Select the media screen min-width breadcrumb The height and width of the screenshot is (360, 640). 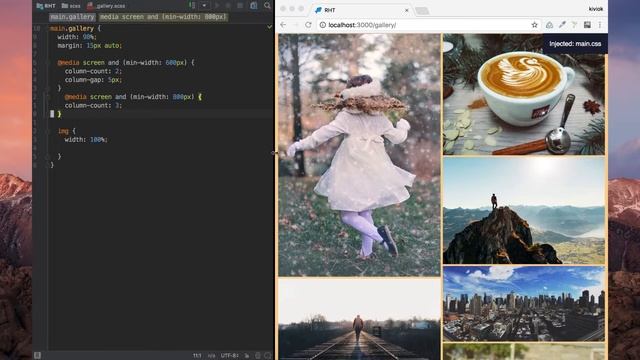click(163, 17)
